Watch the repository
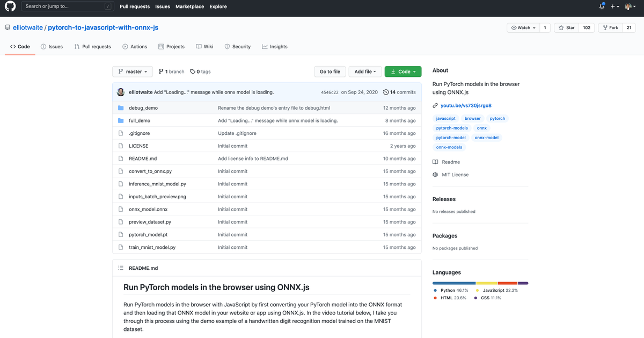 pos(522,27)
